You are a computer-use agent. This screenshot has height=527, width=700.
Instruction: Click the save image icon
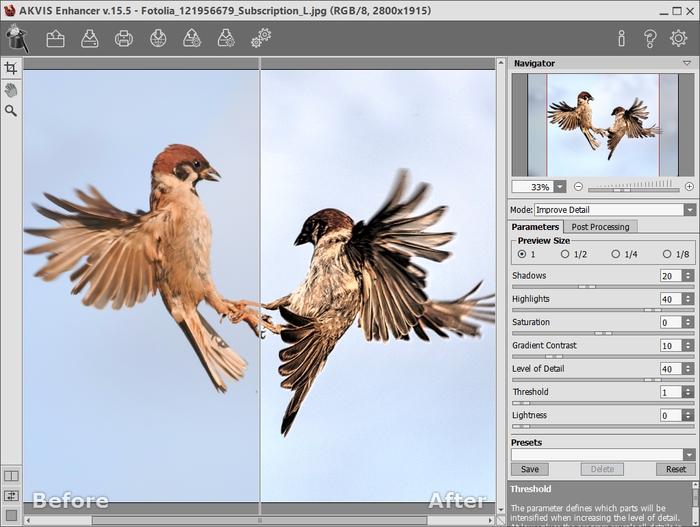coord(89,39)
